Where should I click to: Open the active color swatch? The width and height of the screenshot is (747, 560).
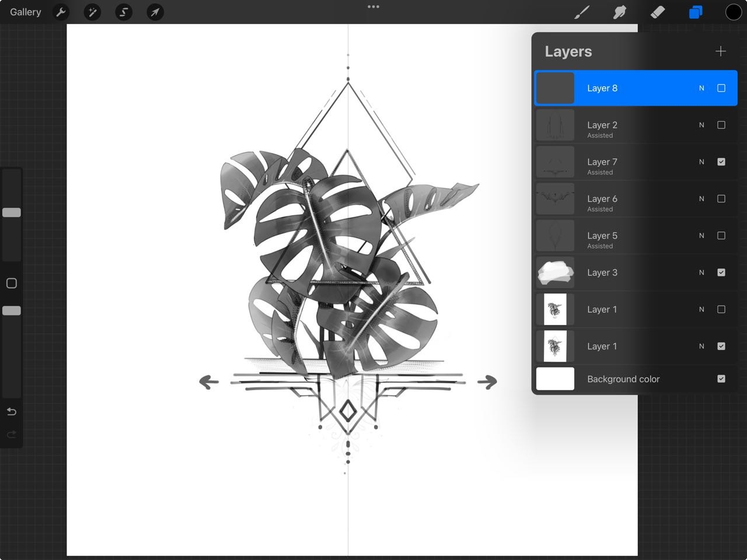733,12
